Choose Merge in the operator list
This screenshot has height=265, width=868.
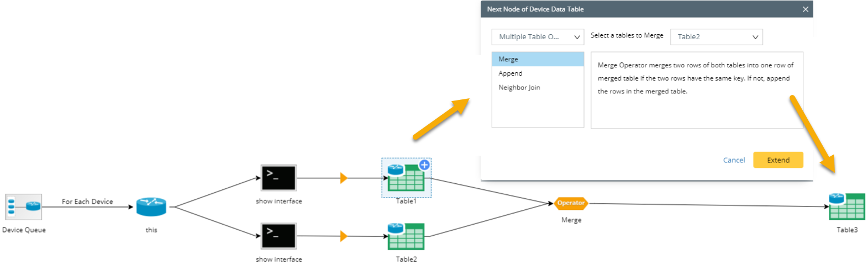pyautogui.click(x=538, y=59)
